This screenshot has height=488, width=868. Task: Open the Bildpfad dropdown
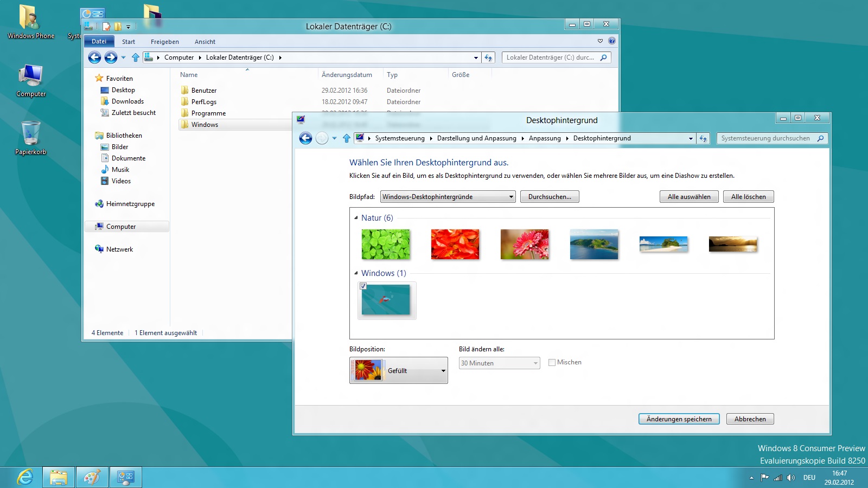click(x=448, y=197)
